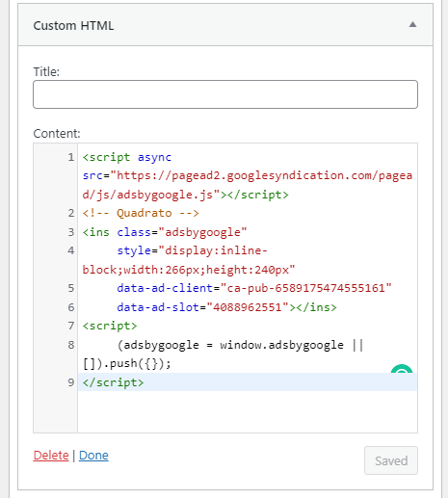Click the Delete link

coord(51,455)
